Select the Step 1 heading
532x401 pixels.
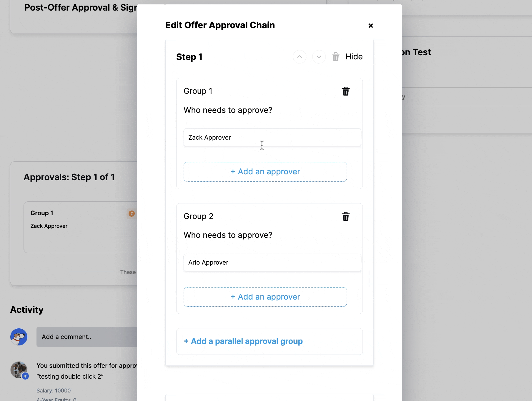189,57
